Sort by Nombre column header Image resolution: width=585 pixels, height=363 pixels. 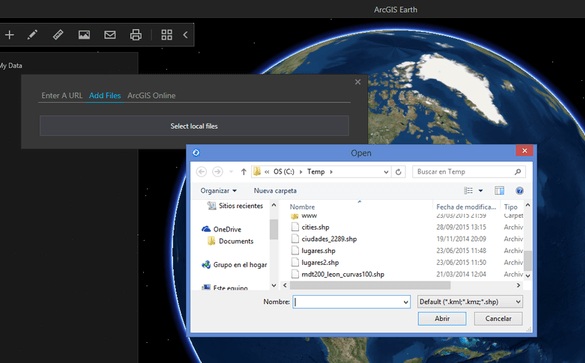[x=302, y=207]
